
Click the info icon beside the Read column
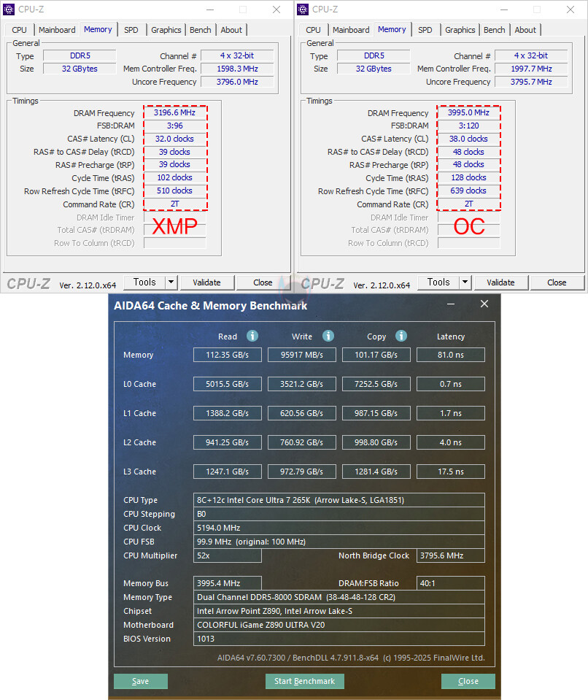coord(252,336)
